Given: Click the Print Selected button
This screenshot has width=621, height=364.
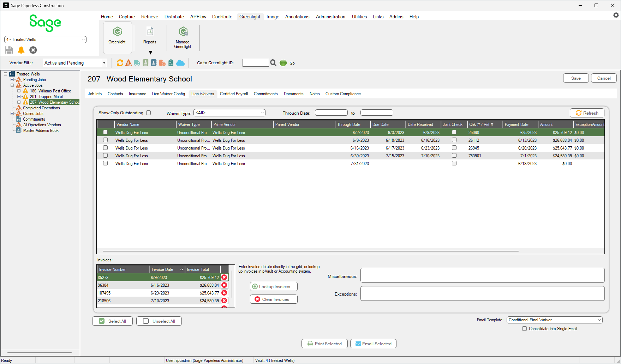Looking at the screenshot, I should coord(324,344).
